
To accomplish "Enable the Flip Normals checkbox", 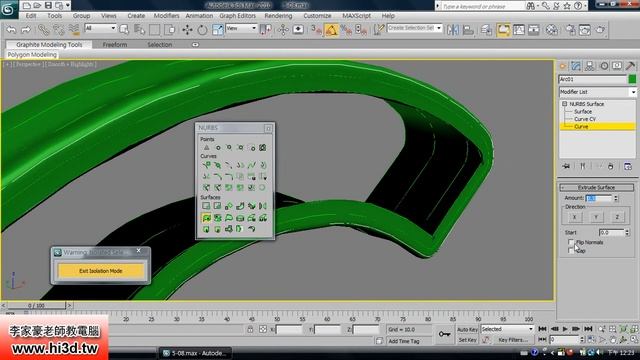I will 571,242.
